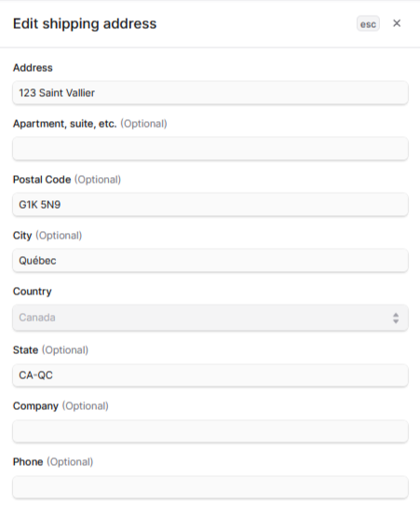The width and height of the screenshot is (420, 518).
Task: Focus the Address field with 123 Saint Vallier
Action: 210,93
